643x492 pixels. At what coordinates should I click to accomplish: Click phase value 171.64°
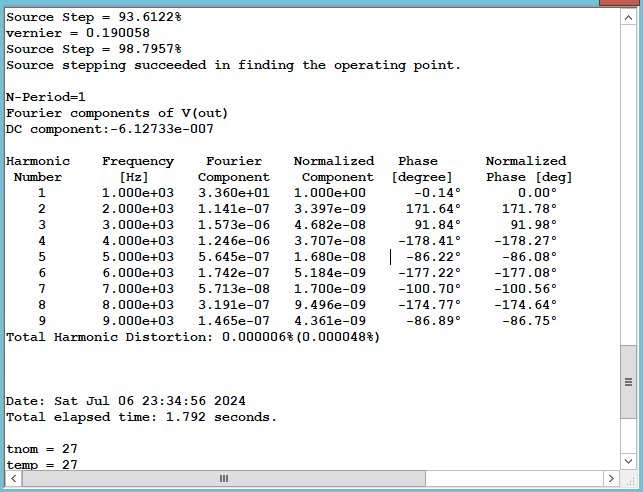(433, 209)
